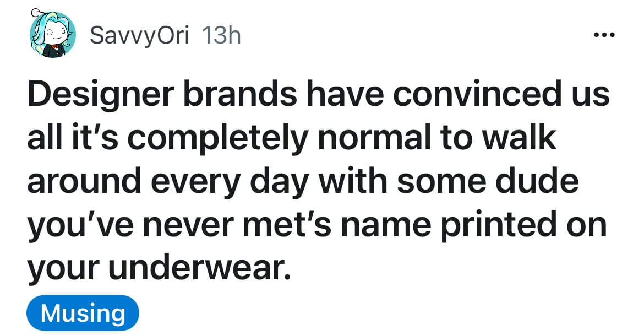Open the post titled Designer brands have convinced
The width and height of the screenshot is (644, 335).
318,181
